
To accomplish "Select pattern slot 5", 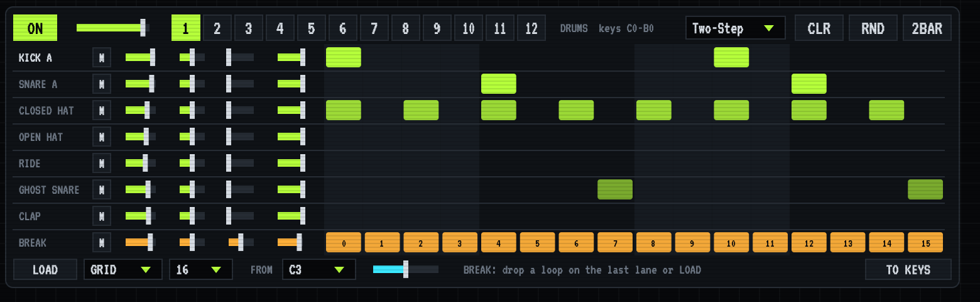I will click(312, 28).
